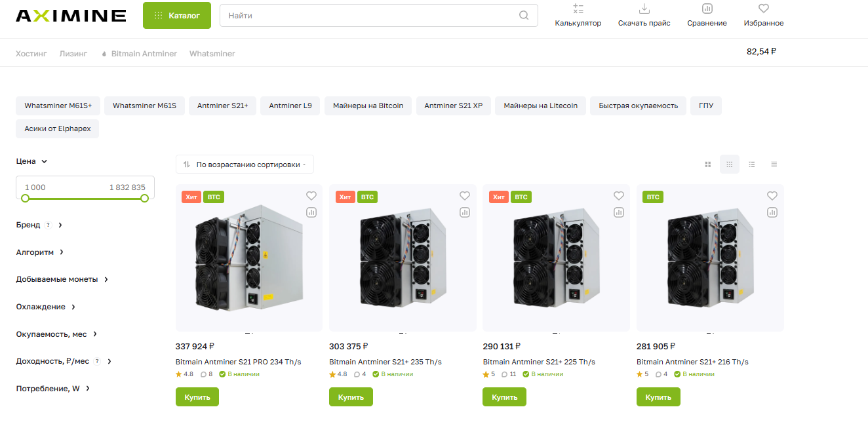Screen dimensions: 868x426
Task: Select the Whatsminer M61S+ tag
Action: [58, 106]
